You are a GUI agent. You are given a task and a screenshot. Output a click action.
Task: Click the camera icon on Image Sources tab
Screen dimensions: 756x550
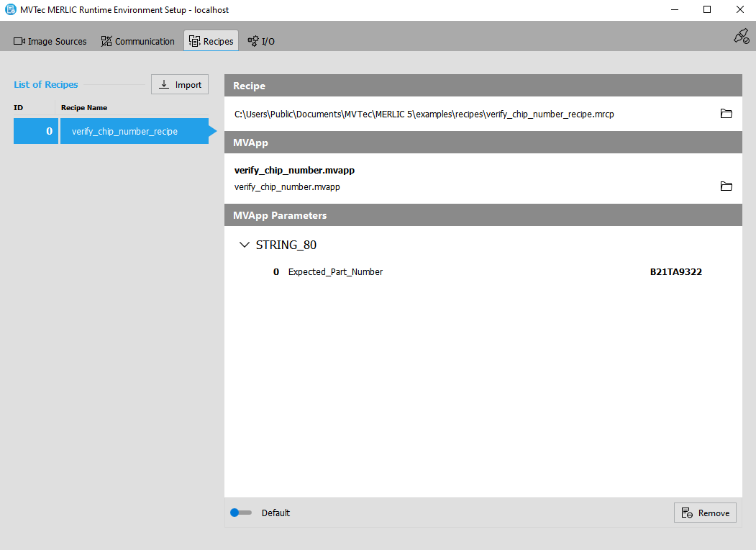19,42
